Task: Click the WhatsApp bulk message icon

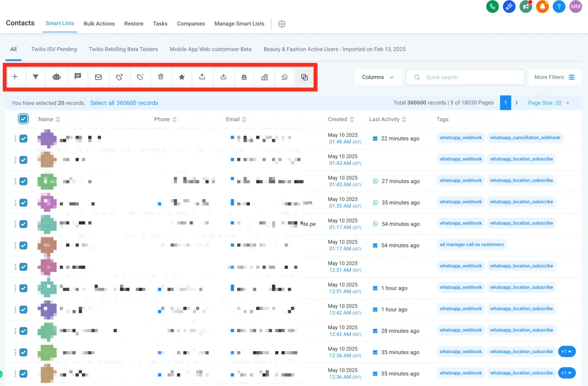Action: pos(285,77)
